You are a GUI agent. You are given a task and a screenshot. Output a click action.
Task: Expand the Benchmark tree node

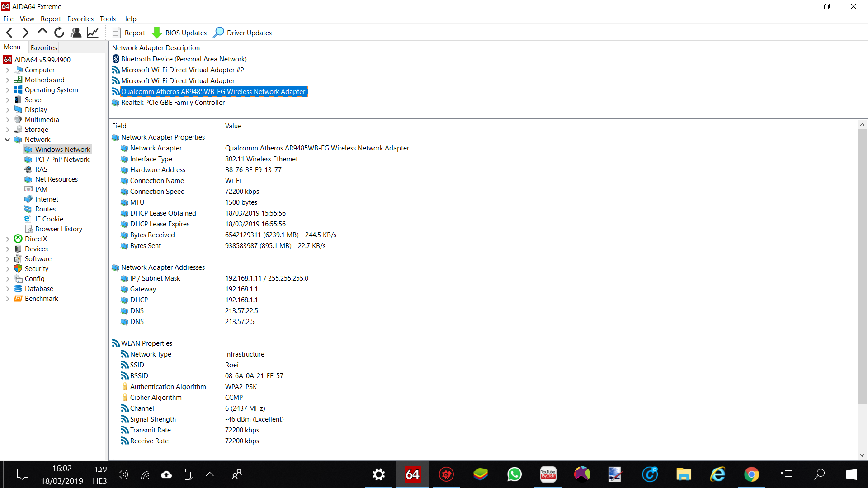[8, 299]
